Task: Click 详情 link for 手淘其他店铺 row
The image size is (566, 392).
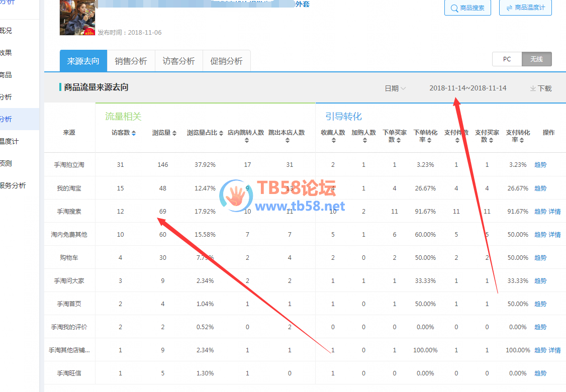Action: coord(555,350)
